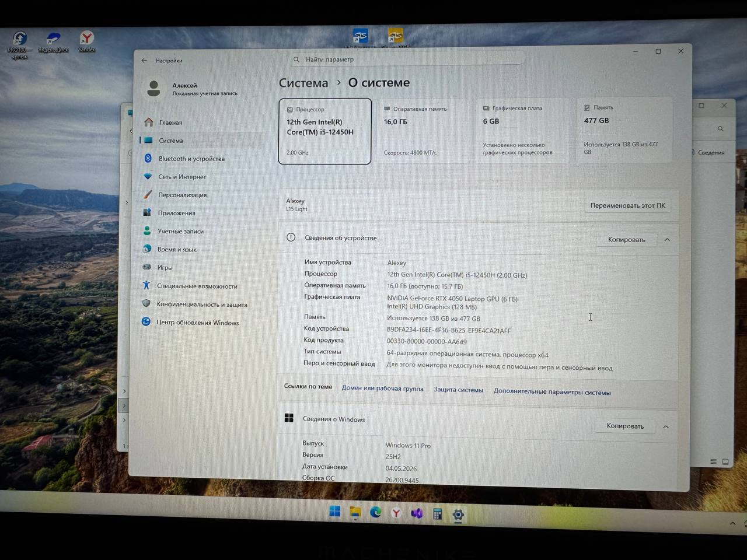Image resolution: width=747 pixels, height=560 pixels.
Task: Click the NVIDIA GeForce RTX 4050 Laptop GPU text
Action: (x=452, y=299)
